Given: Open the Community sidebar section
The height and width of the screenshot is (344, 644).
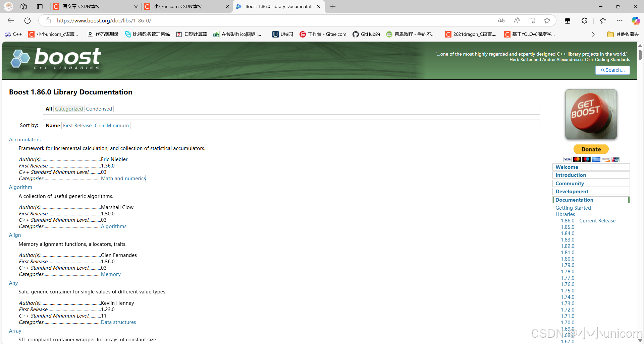Looking at the screenshot, I should 591,183.
